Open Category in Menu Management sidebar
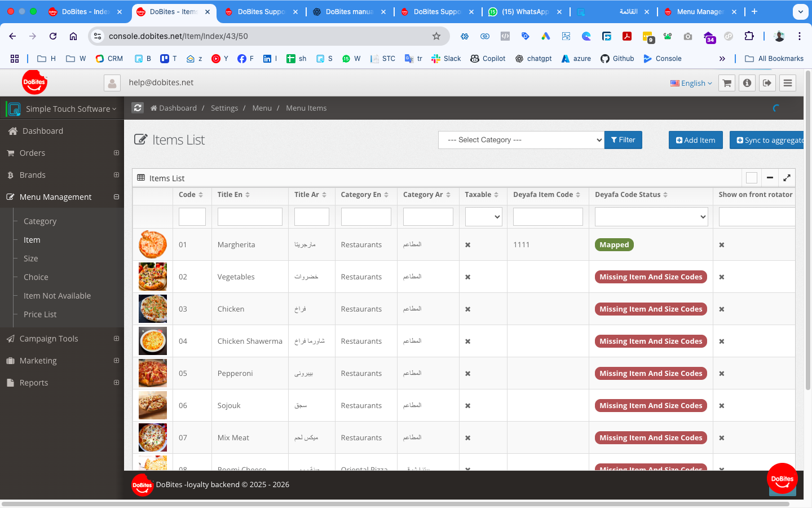812x508 pixels. pyautogui.click(x=40, y=221)
